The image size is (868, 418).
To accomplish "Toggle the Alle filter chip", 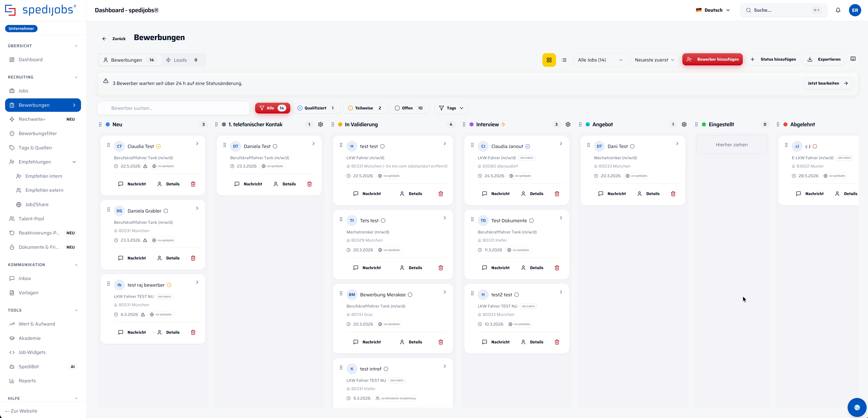I will 272,108.
